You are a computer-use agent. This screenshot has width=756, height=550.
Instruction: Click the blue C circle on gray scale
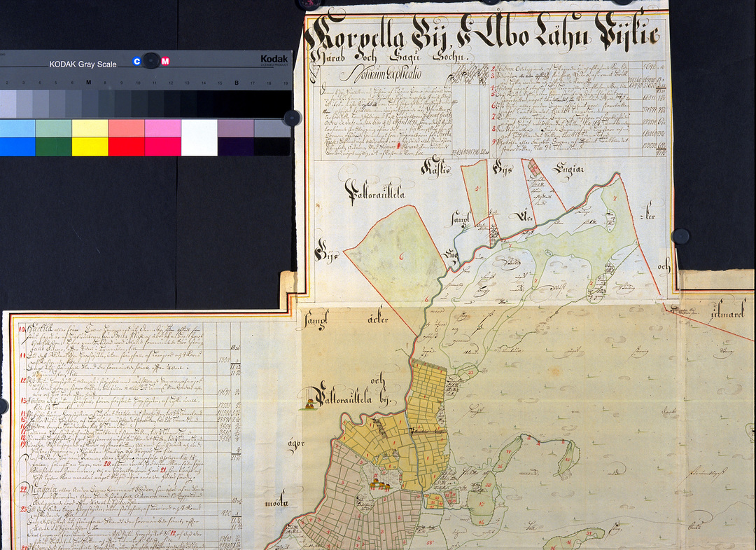point(137,61)
